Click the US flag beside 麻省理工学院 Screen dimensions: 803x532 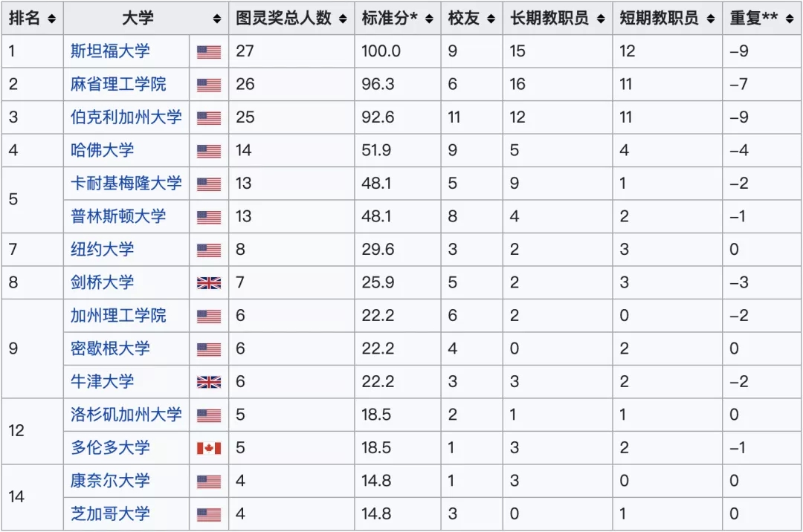pos(209,85)
